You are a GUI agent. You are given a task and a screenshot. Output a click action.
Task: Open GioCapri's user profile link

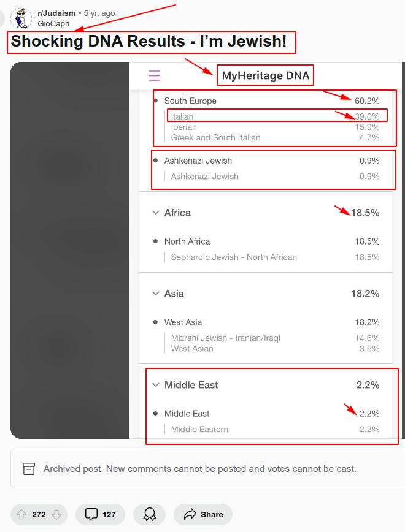pyautogui.click(x=53, y=23)
